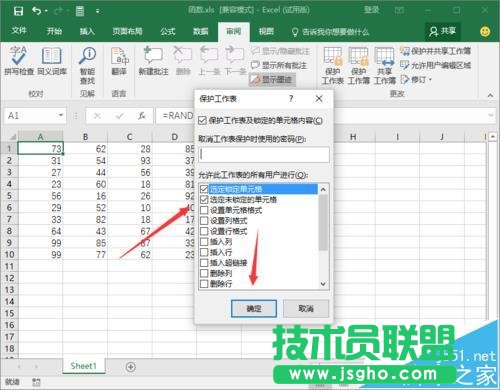
Task: Enable 设置列格式 checkbox
Action: 204,221
